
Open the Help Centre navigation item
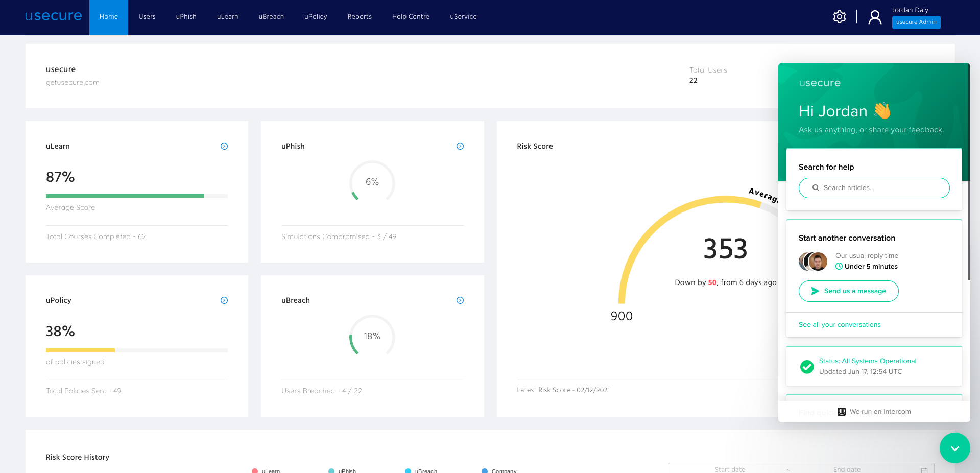[411, 17]
